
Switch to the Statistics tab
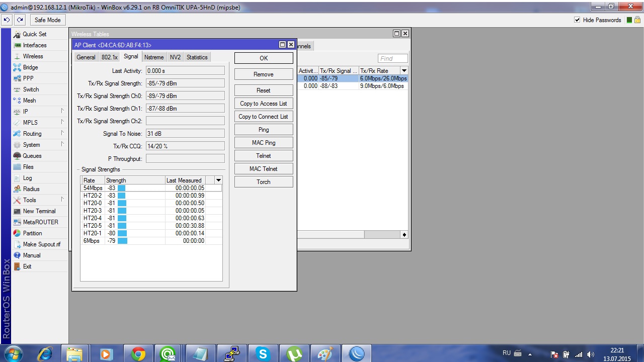point(197,57)
